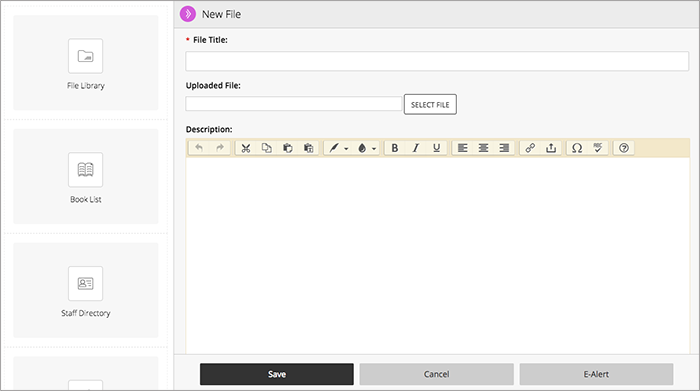Align text right
The image size is (700, 391).
pyautogui.click(x=504, y=148)
